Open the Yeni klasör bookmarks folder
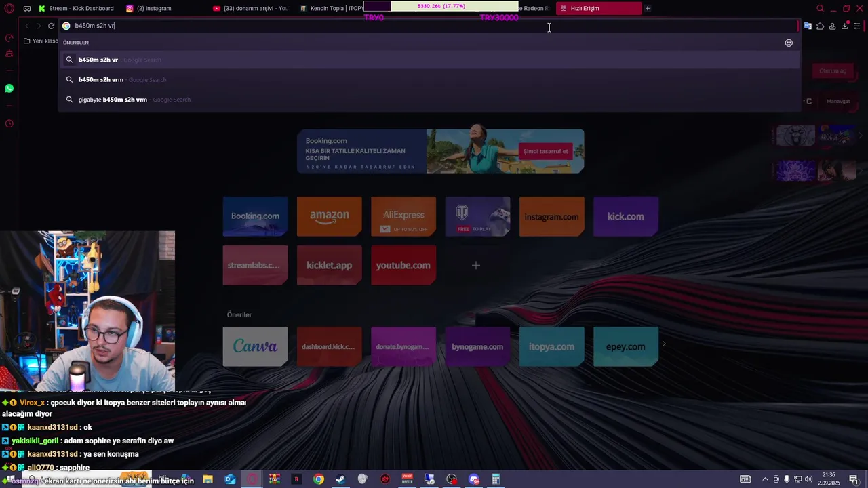 click(41, 41)
